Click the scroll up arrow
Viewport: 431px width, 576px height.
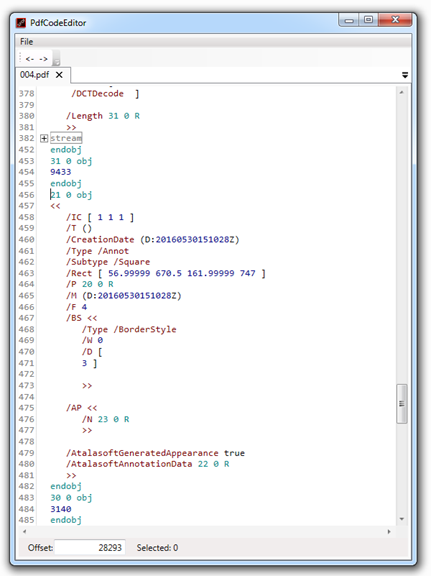click(x=402, y=92)
